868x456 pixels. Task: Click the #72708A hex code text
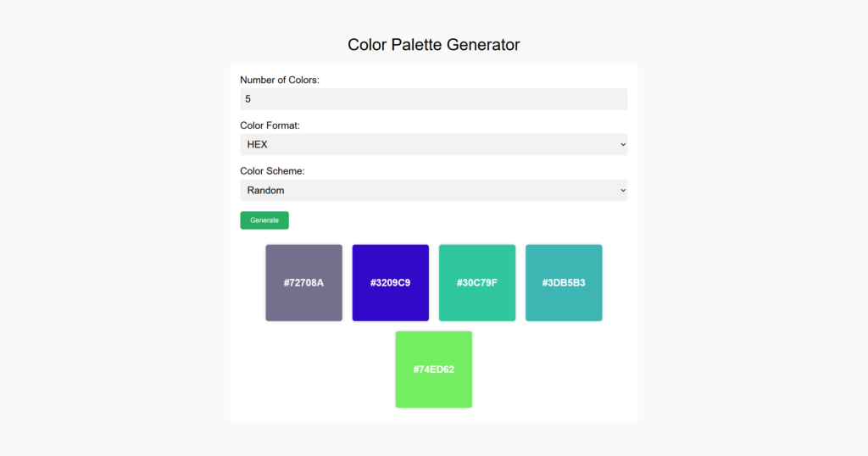pyautogui.click(x=303, y=283)
